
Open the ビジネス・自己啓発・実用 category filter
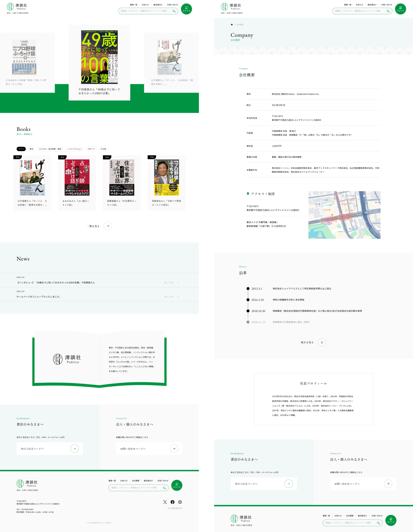tap(50, 149)
